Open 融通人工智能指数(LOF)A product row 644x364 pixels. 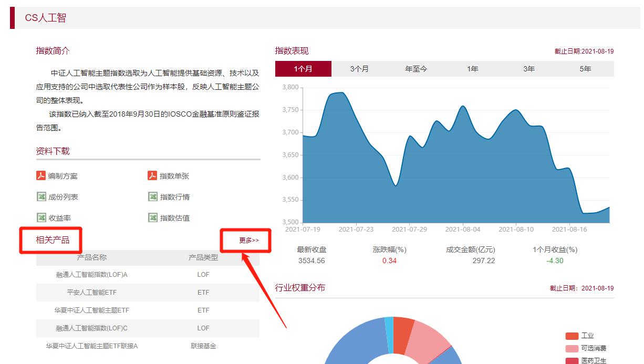point(92,275)
